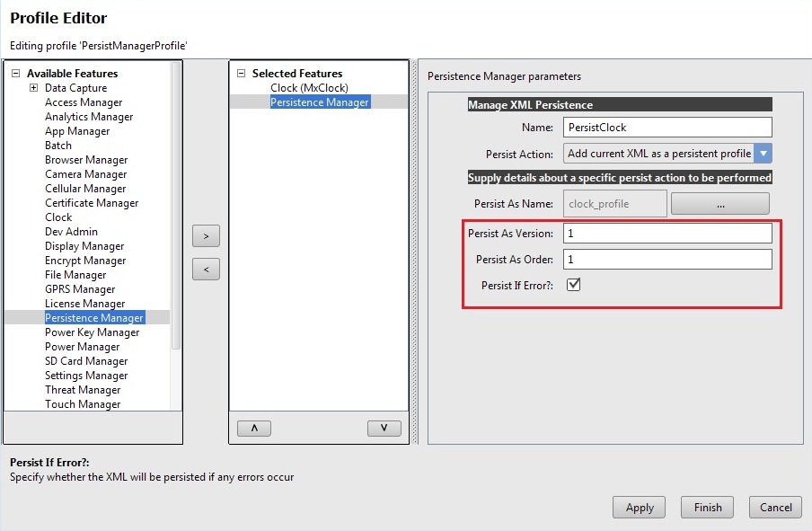The image size is (812, 531).
Task: Open the Persist Action dropdown
Action: (763, 154)
